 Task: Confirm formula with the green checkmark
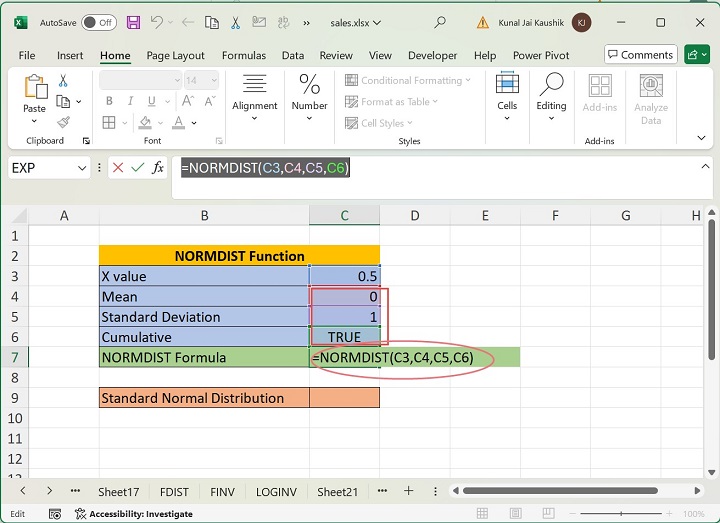pyautogui.click(x=137, y=168)
